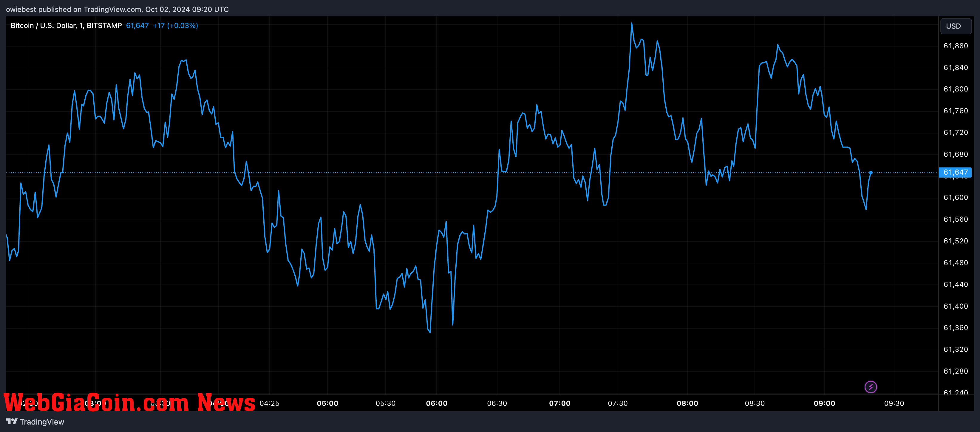Click the 61,600 price axis label
This screenshot has height=432, width=980.
(956, 197)
